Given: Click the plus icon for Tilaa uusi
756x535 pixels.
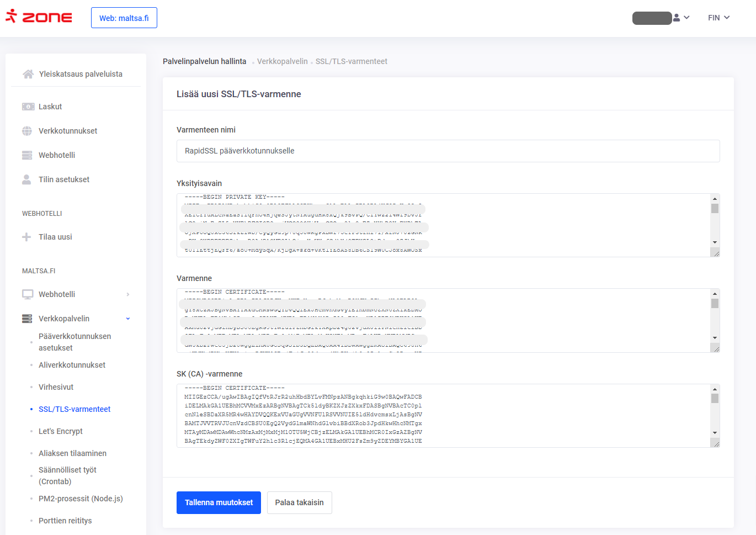Looking at the screenshot, I should click(26, 237).
